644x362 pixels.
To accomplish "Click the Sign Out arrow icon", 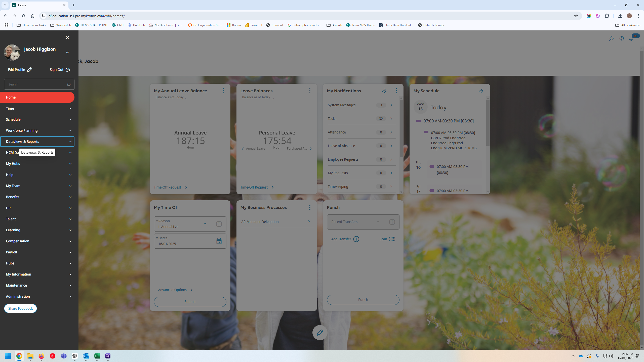I will pyautogui.click(x=68, y=70).
